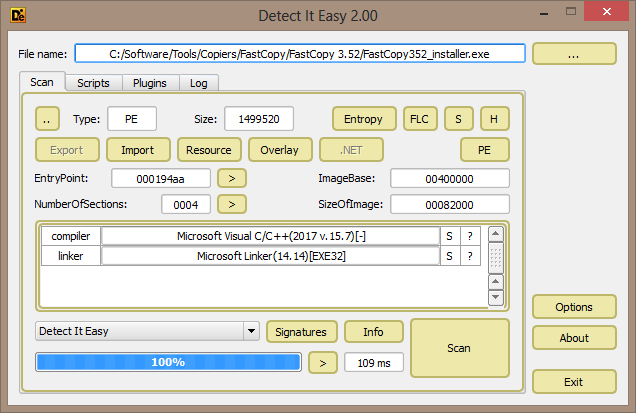Click the H (hex) button
The width and height of the screenshot is (636, 413).
point(494,119)
